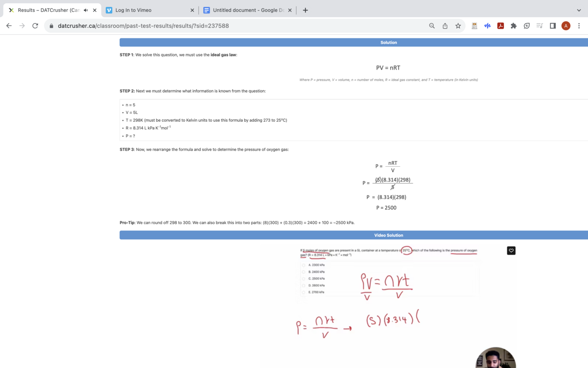588x368 pixels.
Task: Click the 'STEP 3' rearrange formula sentence
Action: [x=204, y=150]
